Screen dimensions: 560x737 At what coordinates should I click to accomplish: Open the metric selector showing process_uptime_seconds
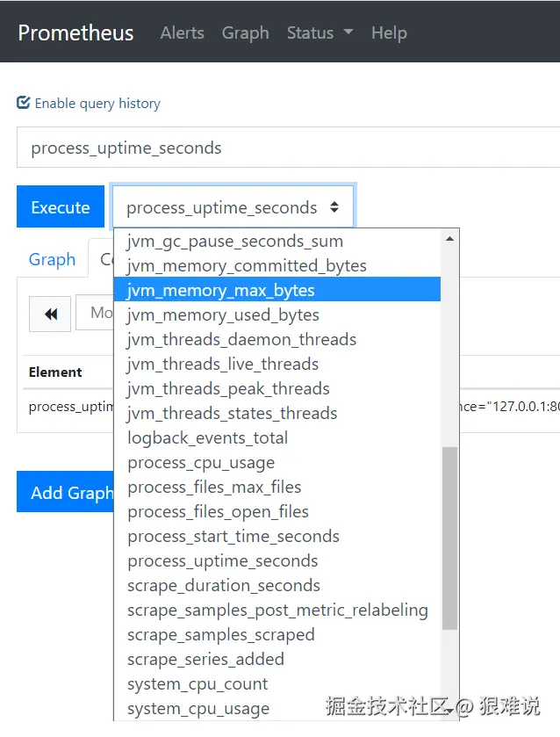[x=233, y=206]
